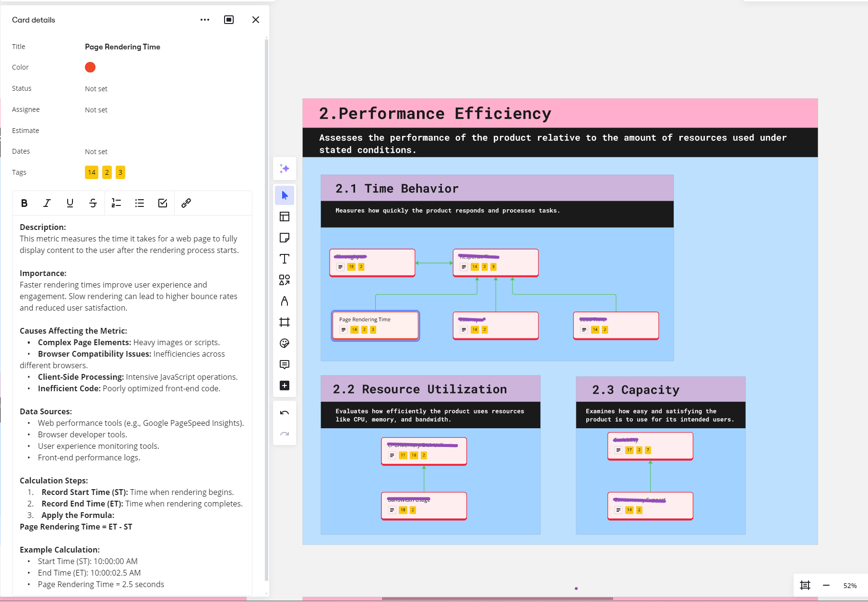This screenshot has height=602, width=868.
Task: Toggle bold formatting in the card editor
Action: click(24, 203)
